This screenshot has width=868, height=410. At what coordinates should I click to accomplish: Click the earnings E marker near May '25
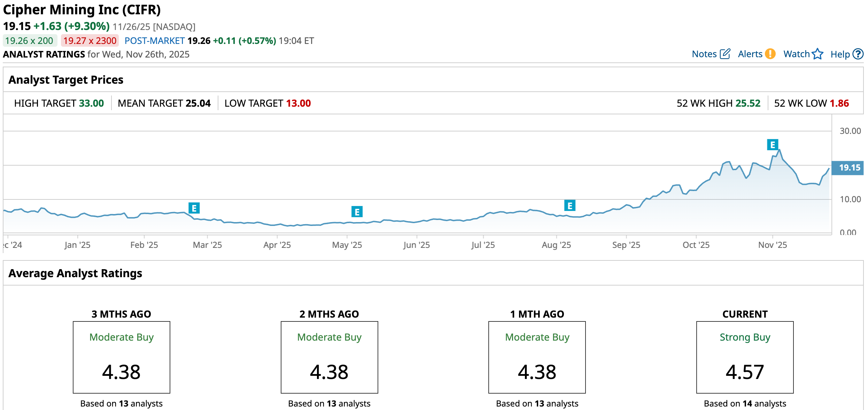click(x=357, y=212)
